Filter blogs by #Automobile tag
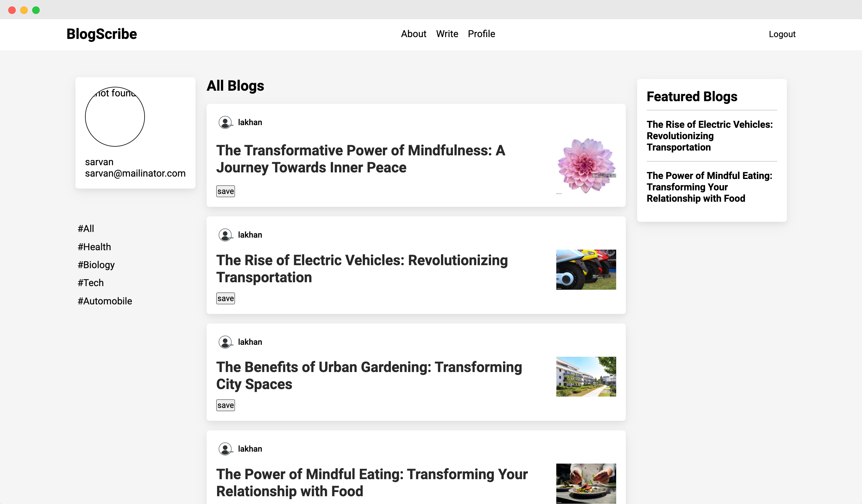 (x=105, y=301)
